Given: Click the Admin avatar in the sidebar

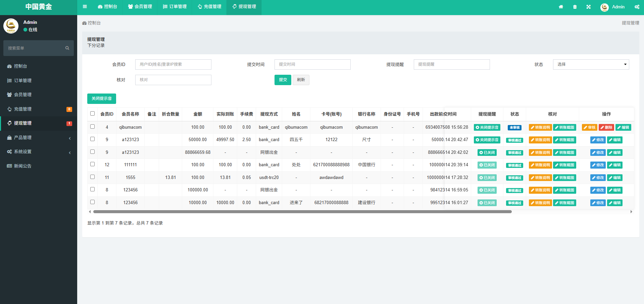Looking at the screenshot, I should coord(11,26).
